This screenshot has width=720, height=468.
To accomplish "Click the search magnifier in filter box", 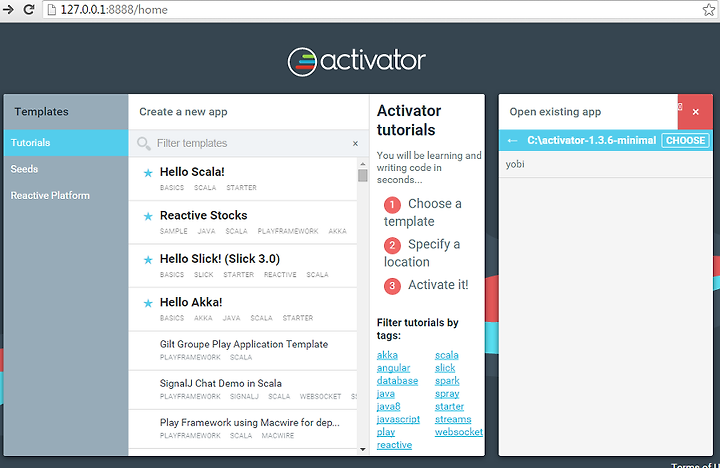I will (143, 143).
